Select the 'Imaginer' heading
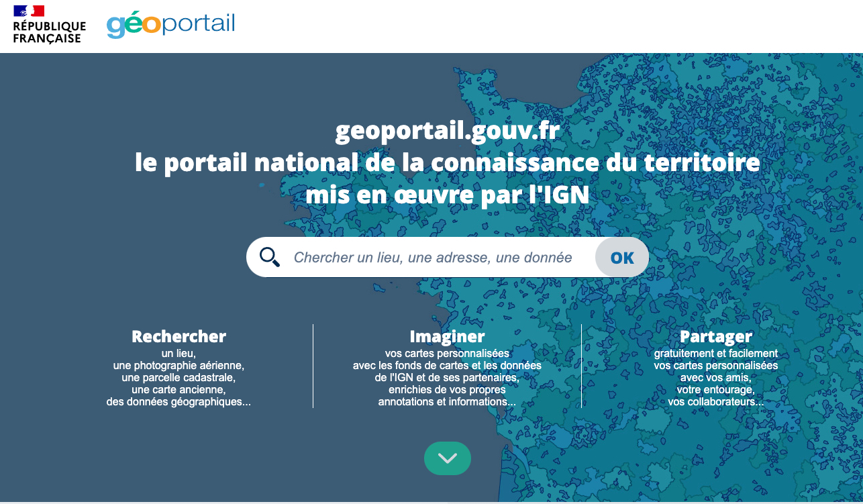 coord(447,336)
